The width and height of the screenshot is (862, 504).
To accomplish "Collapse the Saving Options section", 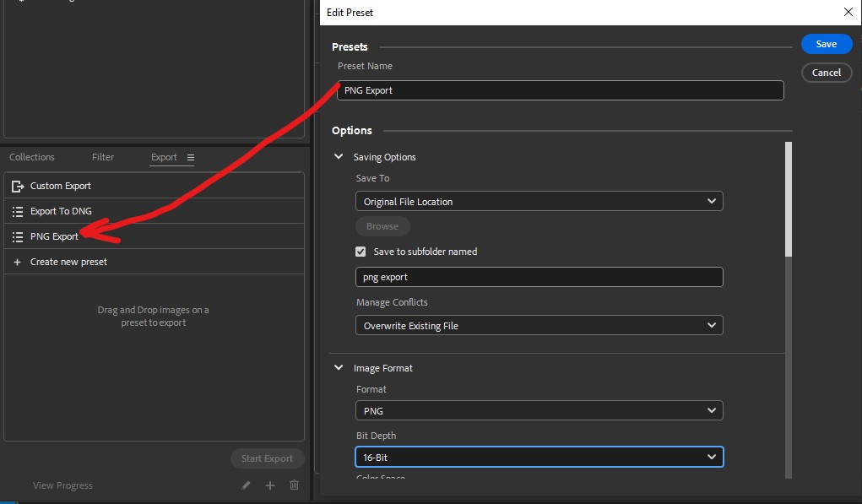I will coord(338,156).
